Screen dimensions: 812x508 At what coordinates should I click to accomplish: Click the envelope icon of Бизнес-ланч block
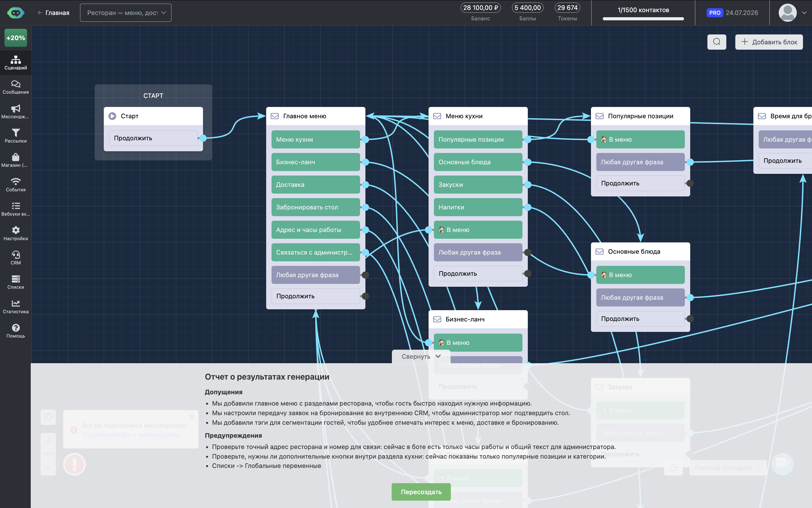(x=437, y=319)
